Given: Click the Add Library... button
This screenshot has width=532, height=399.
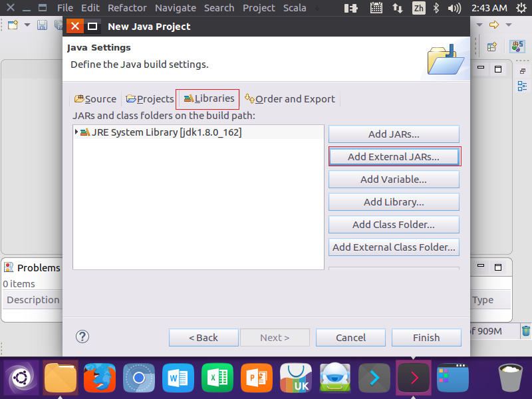Looking at the screenshot, I should coord(394,202).
